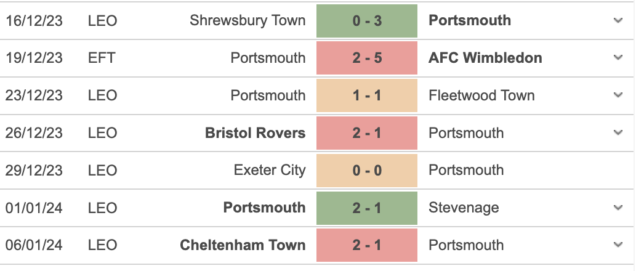644x271 pixels.
Task: Expand the Portsmouth vs Stevenage match chevron
Action: pos(618,208)
